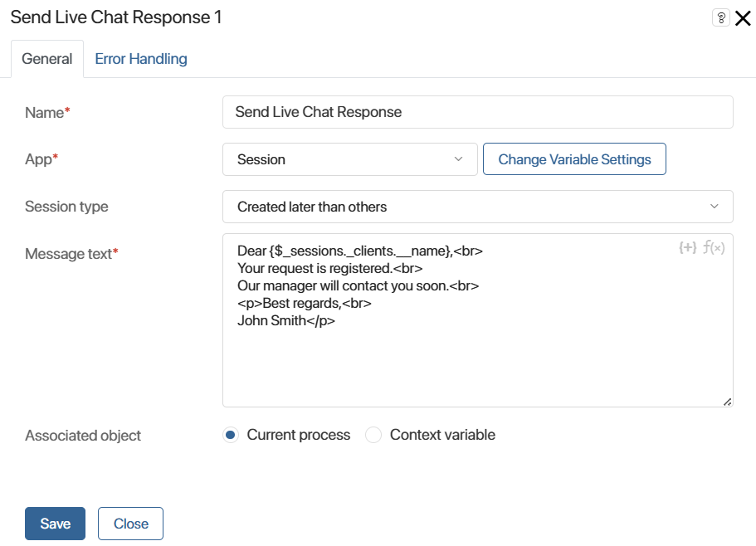756x546 pixels.
Task: Place the cursor in the Message text area
Action: pyautogui.click(x=478, y=320)
